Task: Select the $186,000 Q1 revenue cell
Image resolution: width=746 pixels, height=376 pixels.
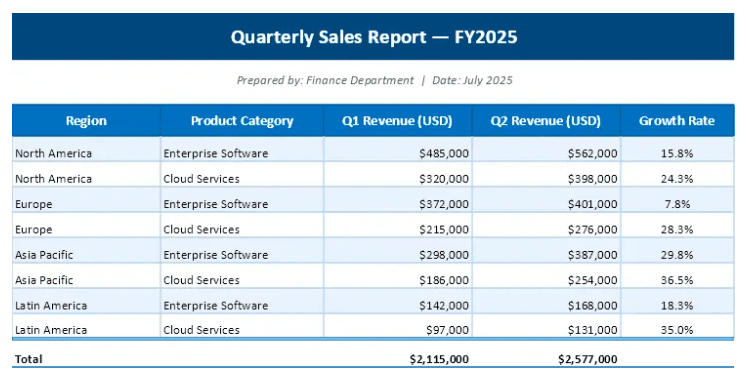Action: (x=398, y=280)
